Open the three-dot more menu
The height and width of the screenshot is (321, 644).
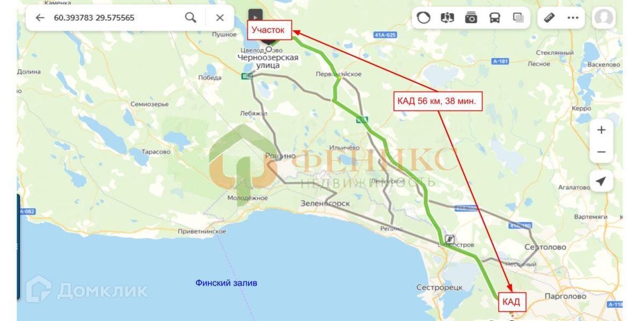pos(573,18)
